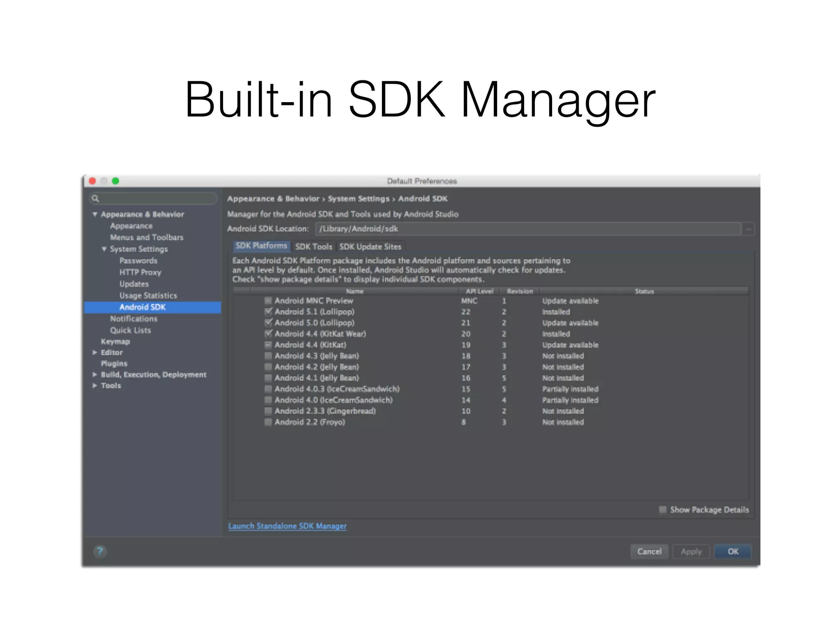Check Android 4.0 (IceCreamSandwich) checkbox

click(268, 400)
